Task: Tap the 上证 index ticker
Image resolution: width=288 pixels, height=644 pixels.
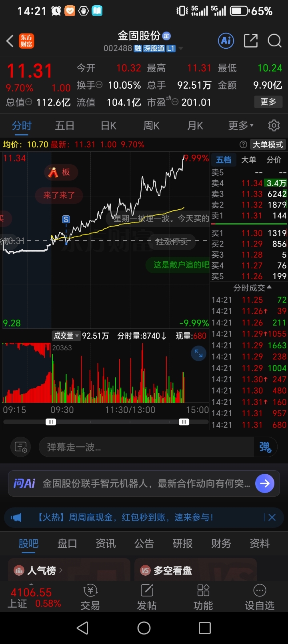Action: 35,597
